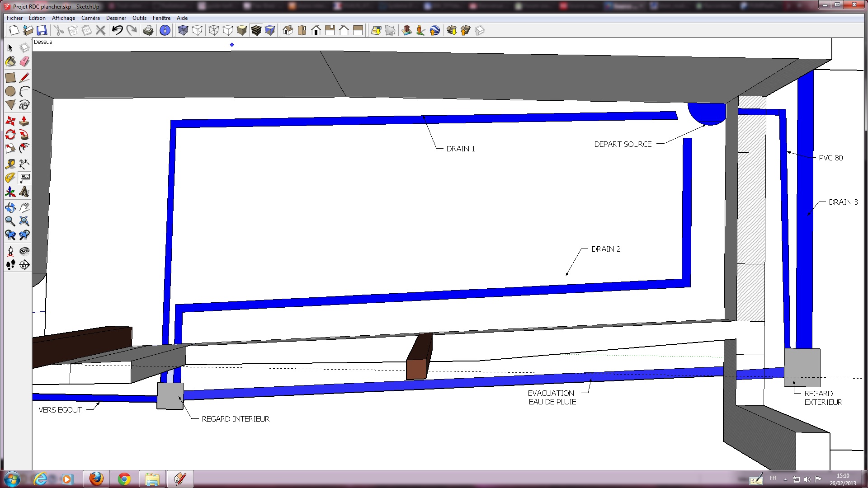Pick the Protractor tool
This screenshot has width=868, height=488.
point(10,178)
